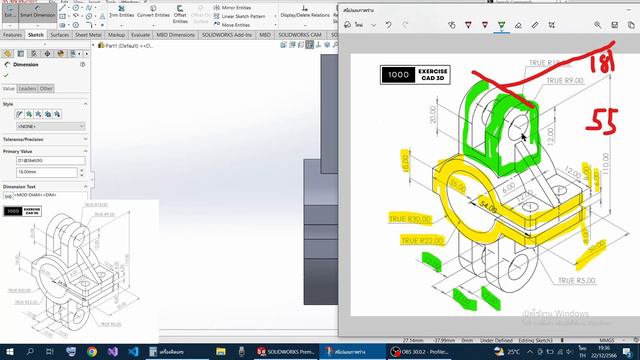The height and width of the screenshot is (360, 640).
Task: Choose the Trim Entities tool
Action: click(x=122, y=11)
